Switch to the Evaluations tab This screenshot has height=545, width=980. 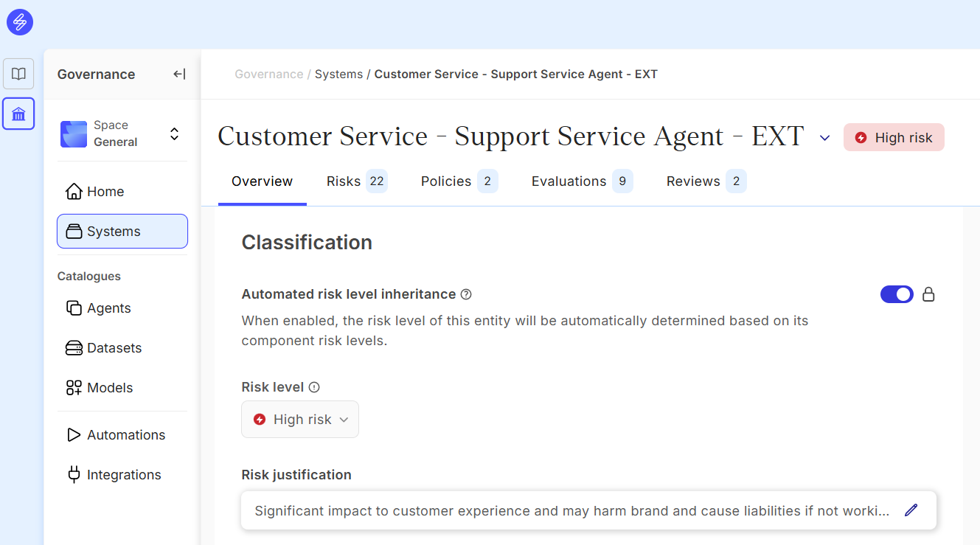(x=581, y=181)
